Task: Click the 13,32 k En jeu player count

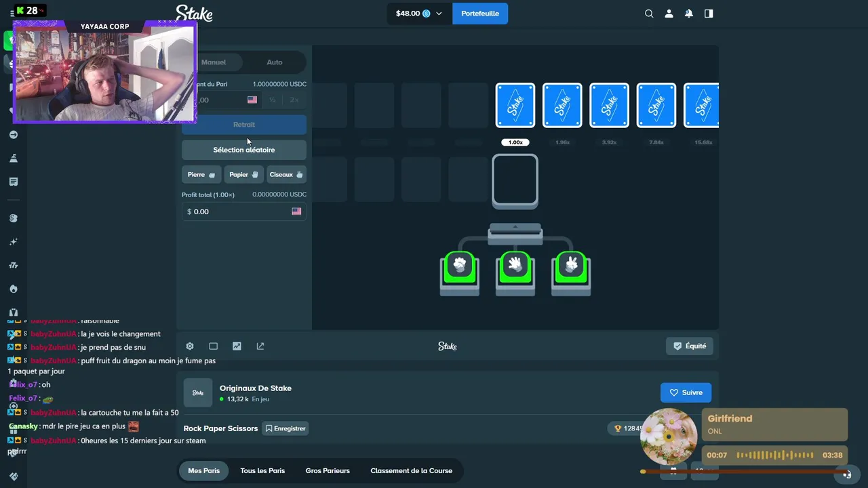Action: (x=244, y=399)
